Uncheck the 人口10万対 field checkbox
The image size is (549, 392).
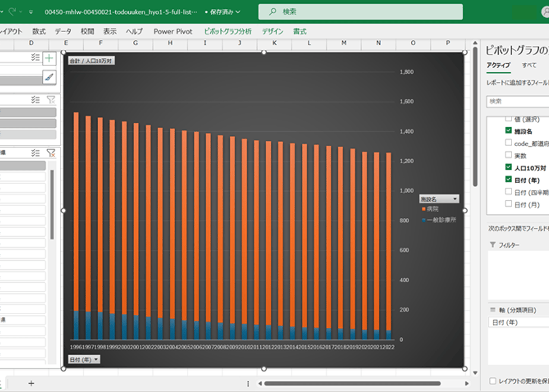(509, 167)
